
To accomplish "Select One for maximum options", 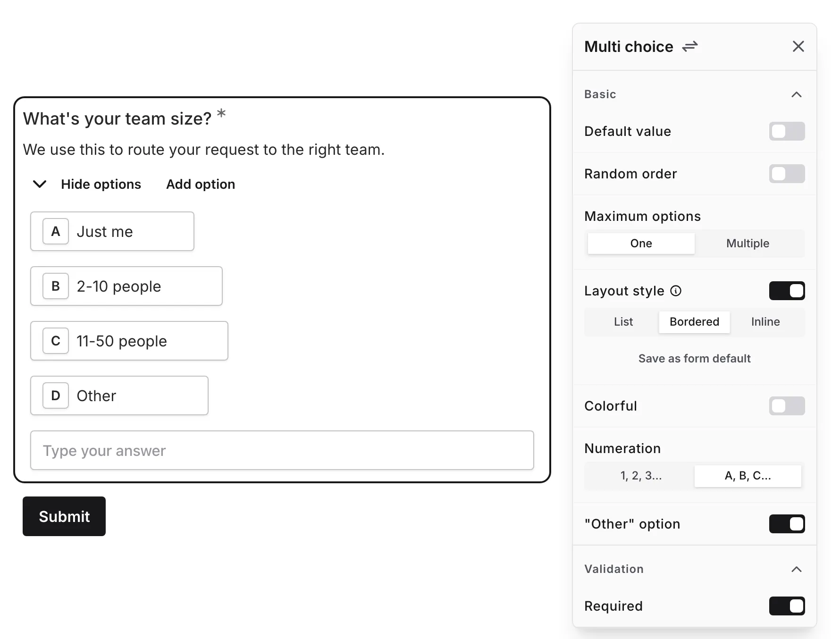I will pyautogui.click(x=641, y=244).
